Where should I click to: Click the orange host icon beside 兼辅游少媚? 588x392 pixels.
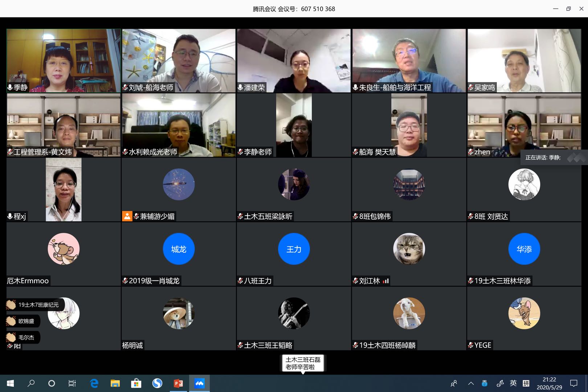(127, 216)
